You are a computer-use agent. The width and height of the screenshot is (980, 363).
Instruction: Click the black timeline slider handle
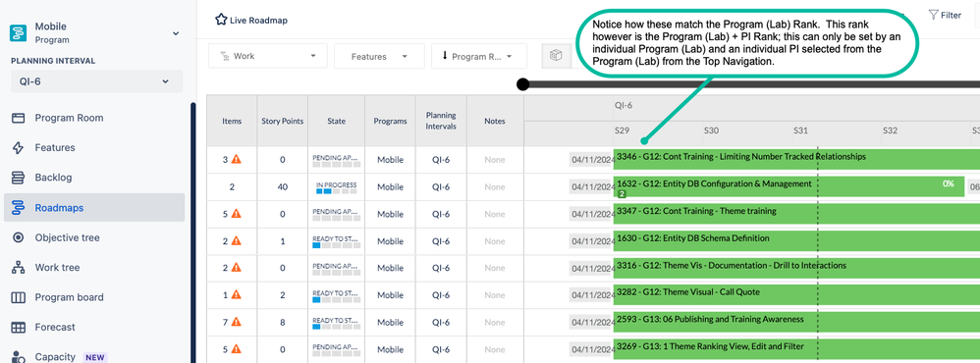pyautogui.click(x=523, y=84)
